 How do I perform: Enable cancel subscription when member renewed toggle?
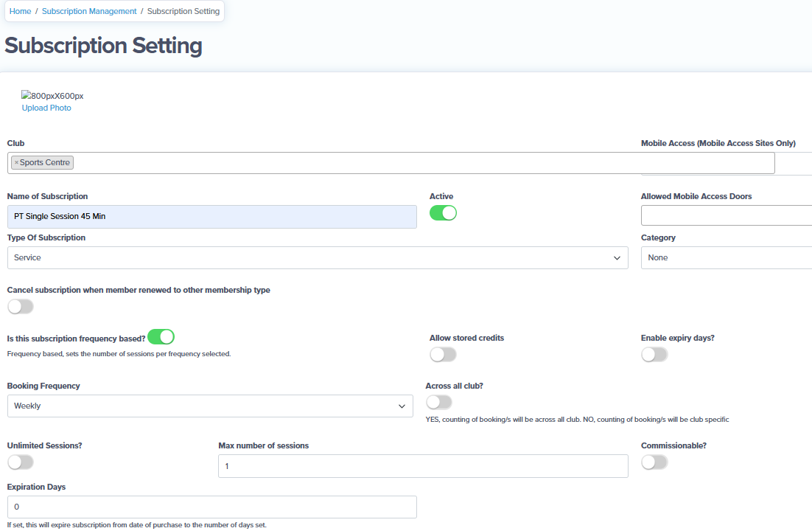[21, 307]
